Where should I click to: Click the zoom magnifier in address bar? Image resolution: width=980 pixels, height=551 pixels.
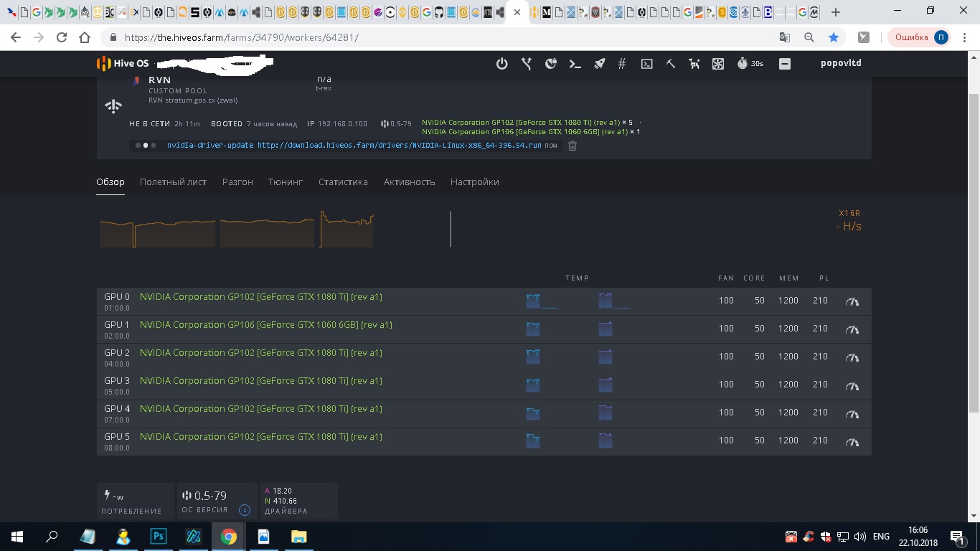[x=809, y=37]
